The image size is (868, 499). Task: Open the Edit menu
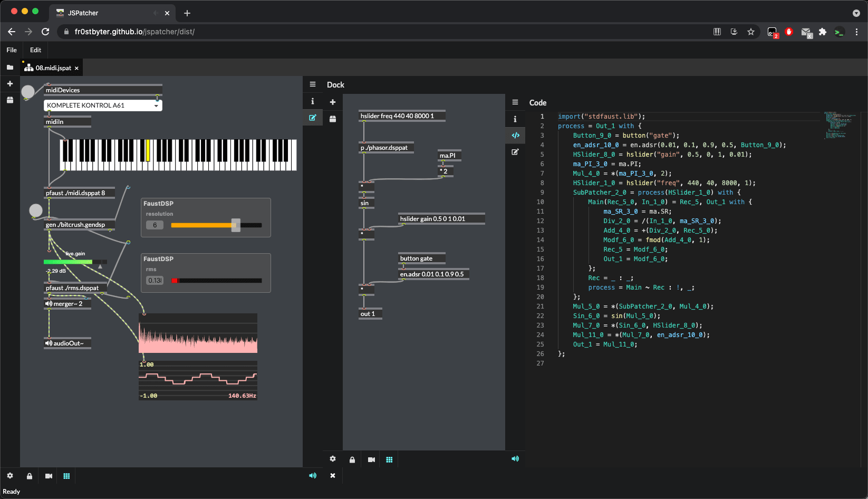(35, 50)
